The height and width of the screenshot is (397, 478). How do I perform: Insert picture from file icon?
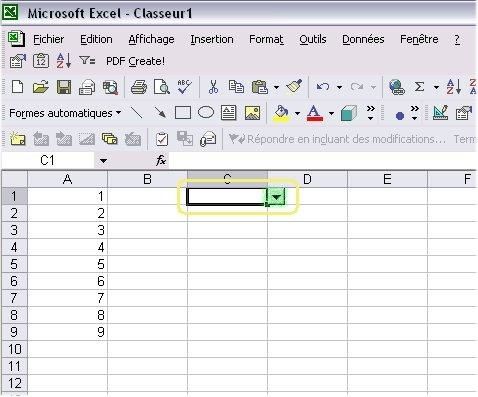[x=252, y=113]
